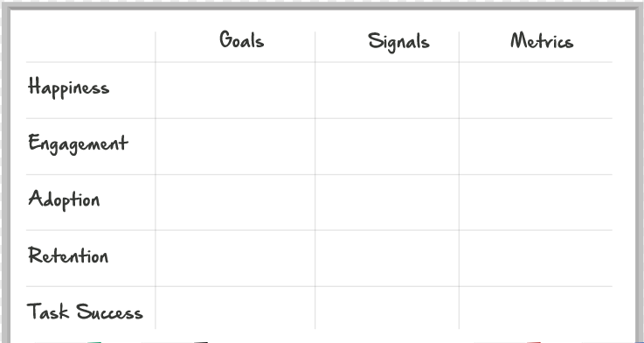Click the Engagement Metrics cell
Screen dimensions: 644x343
536,146
